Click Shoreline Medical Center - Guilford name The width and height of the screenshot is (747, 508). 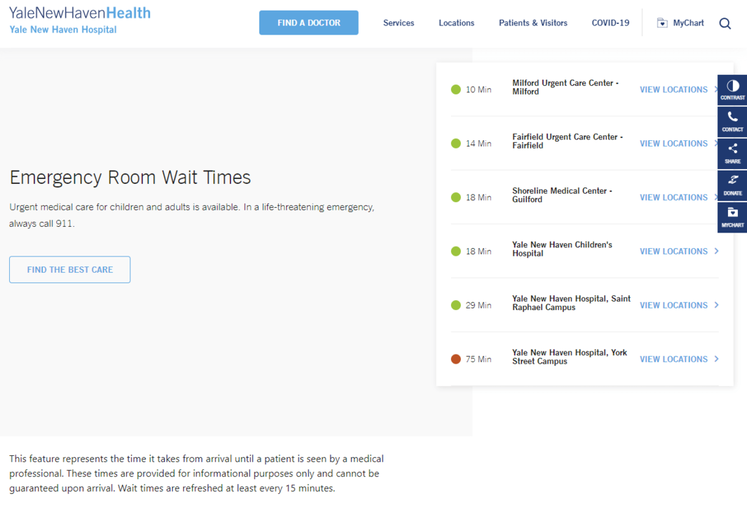(562, 195)
